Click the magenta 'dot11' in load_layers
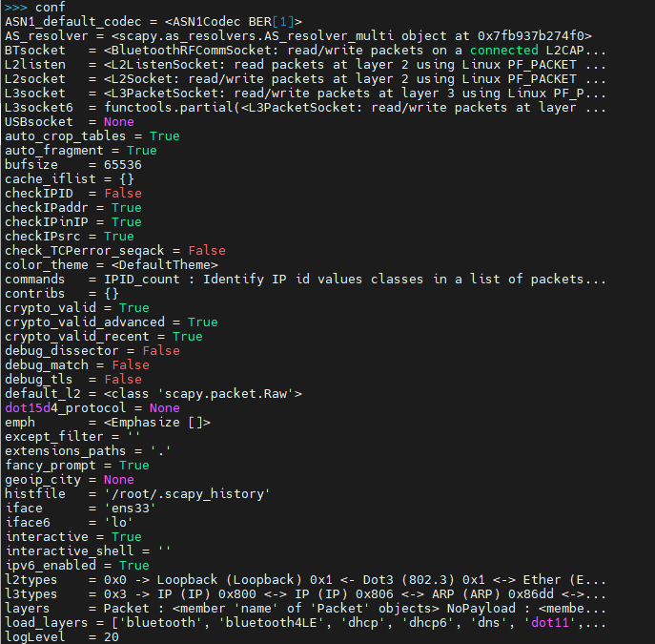 pos(550,623)
